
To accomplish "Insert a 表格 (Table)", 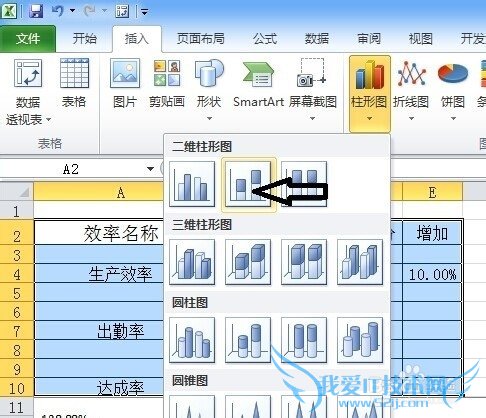I will [x=74, y=83].
